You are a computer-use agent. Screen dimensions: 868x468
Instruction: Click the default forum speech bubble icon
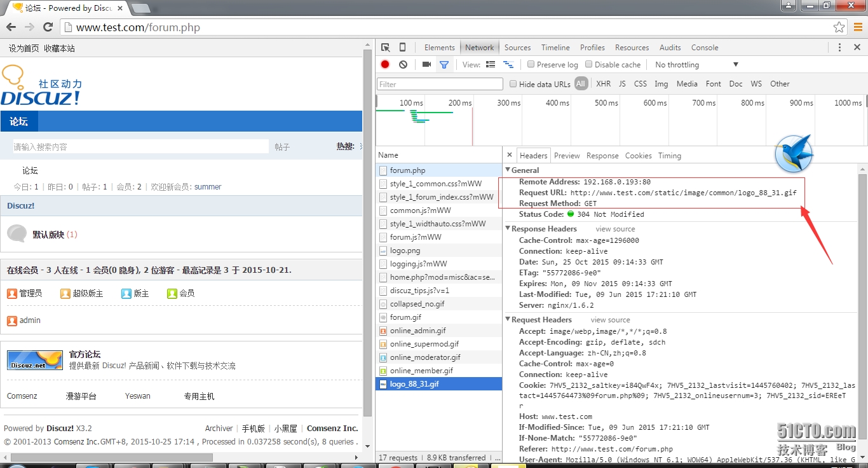pyautogui.click(x=17, y=233)
